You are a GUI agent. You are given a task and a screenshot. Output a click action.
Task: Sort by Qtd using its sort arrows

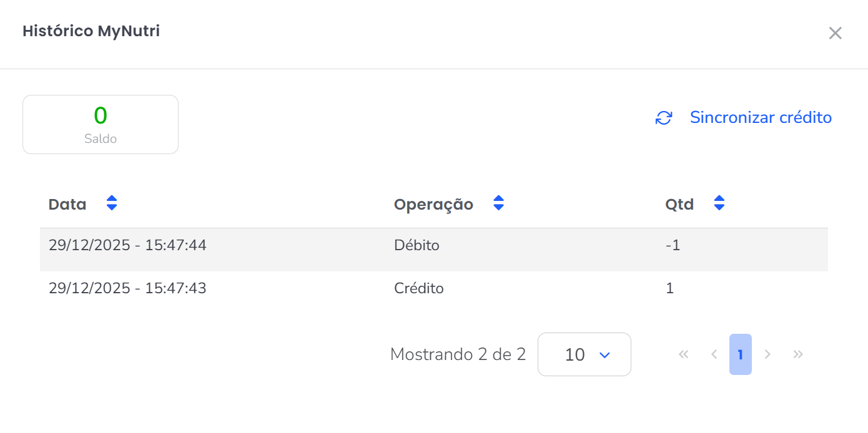point(719,203)
